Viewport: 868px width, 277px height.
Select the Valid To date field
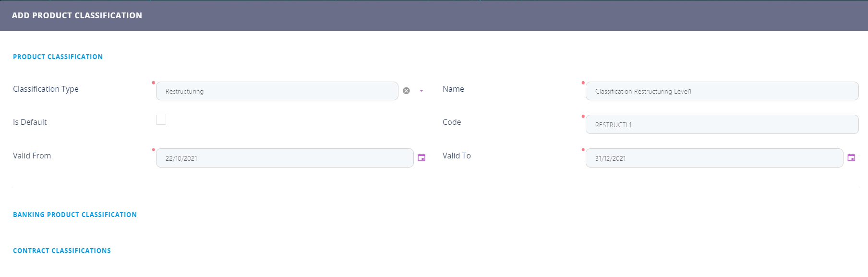[714, 158]
